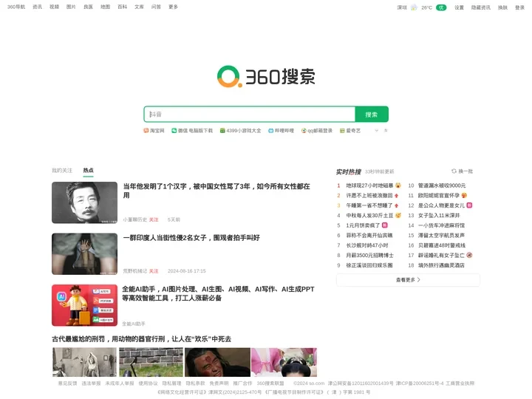Open the qq邮箱登录 shortcut
The height and width of the screenshot is (399, 532).
tap(317, 131)
